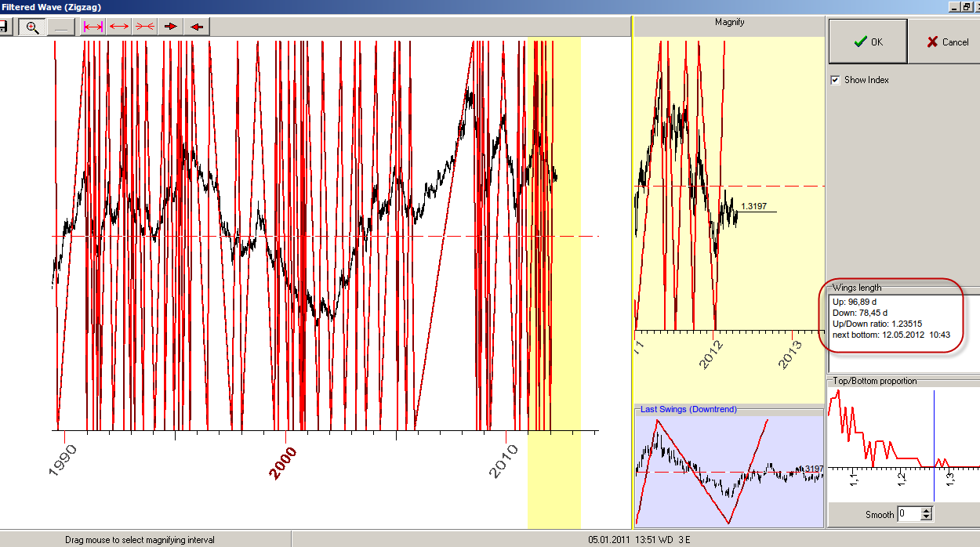Click the Last Swings (Downtrend) preview panel
This screenshot has width=980, height=547.
click(x=728, y=470)
